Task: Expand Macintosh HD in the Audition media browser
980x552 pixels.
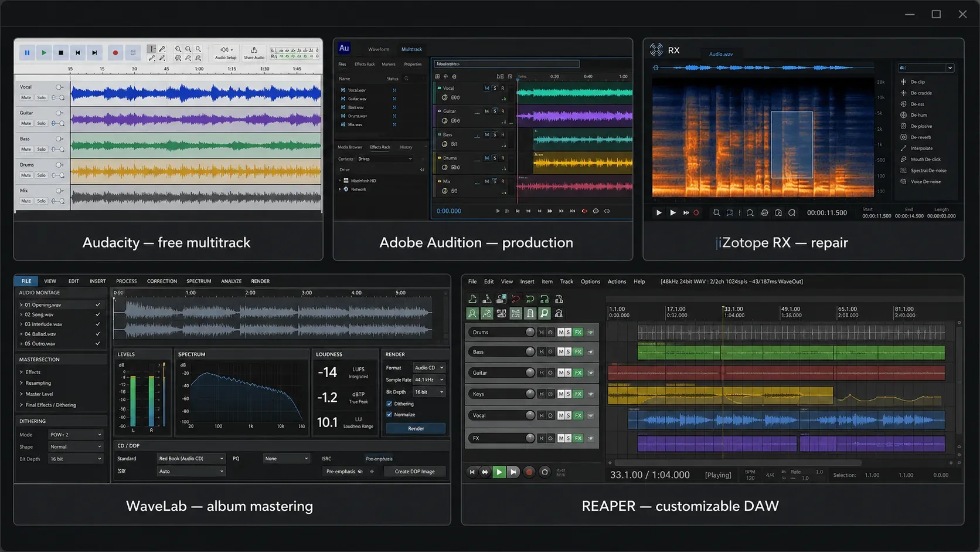Action: pyautogui.click(x=340, y=181)
